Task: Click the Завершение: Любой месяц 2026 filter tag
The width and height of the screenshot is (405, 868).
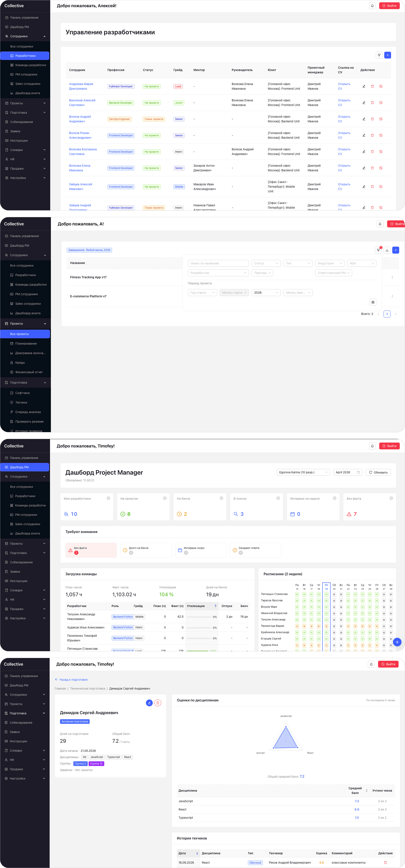Action: tap(89, 250)
